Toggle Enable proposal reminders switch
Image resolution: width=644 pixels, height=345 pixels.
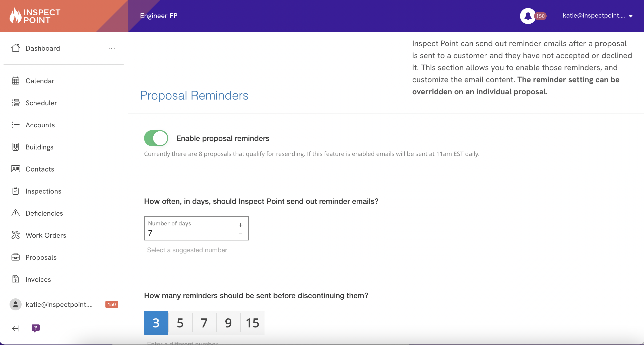[156, 138]
